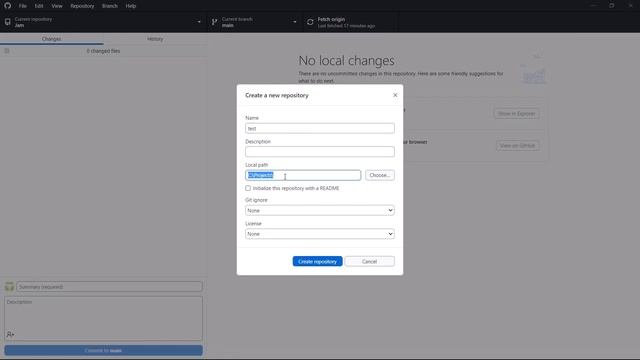Click the Fetch origin sync icon

pos(310,22)
